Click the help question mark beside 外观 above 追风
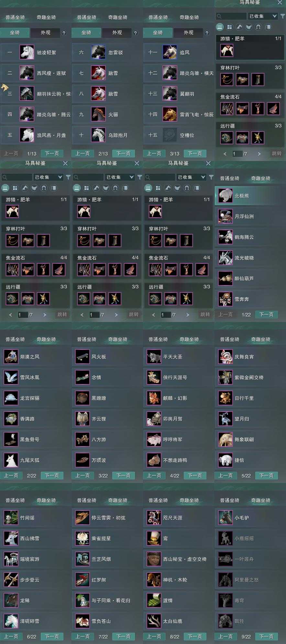286x644 pixels. [207, 33]
